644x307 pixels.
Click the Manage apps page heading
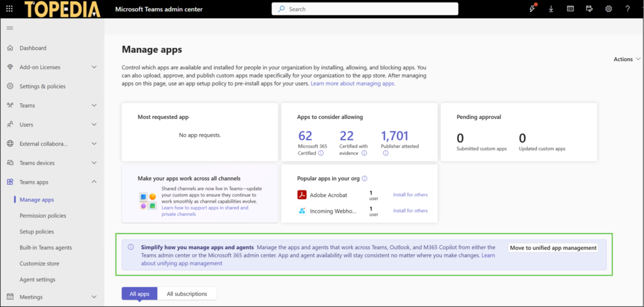point(152,50)
